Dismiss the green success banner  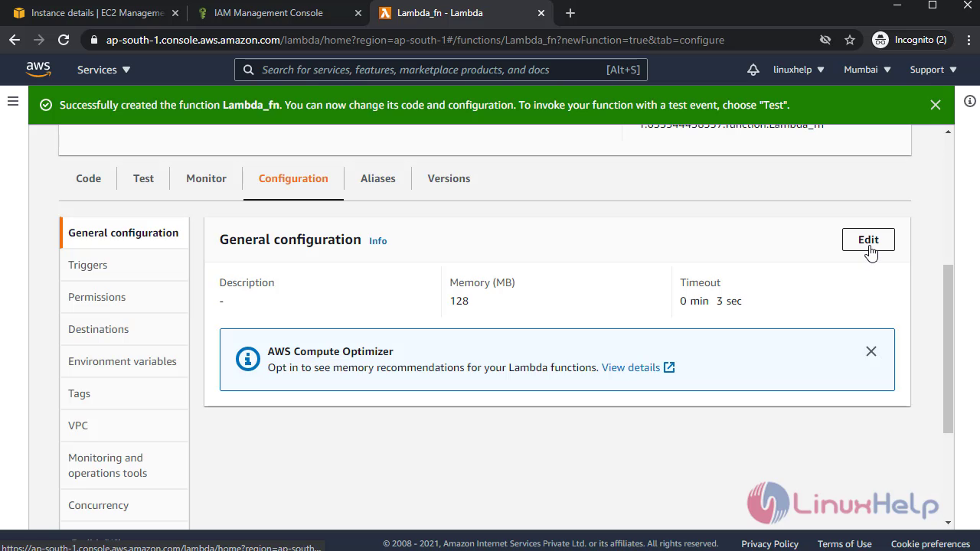point(936,105)
